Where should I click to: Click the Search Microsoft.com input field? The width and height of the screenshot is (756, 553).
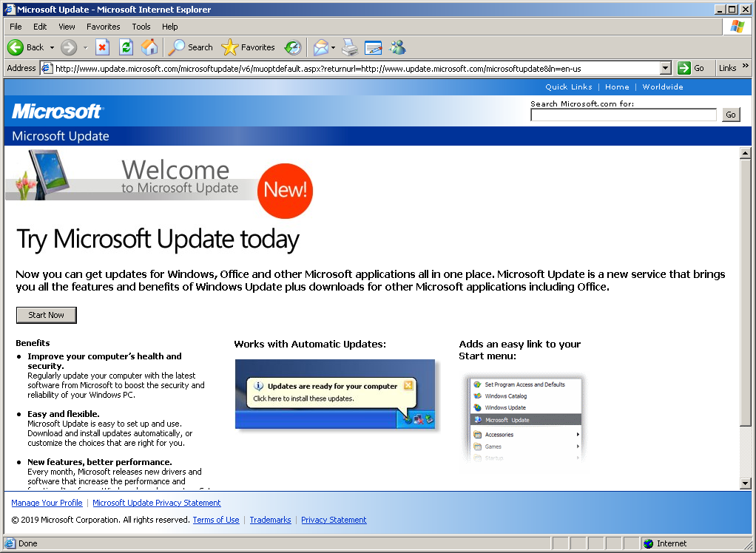[624, 115]
